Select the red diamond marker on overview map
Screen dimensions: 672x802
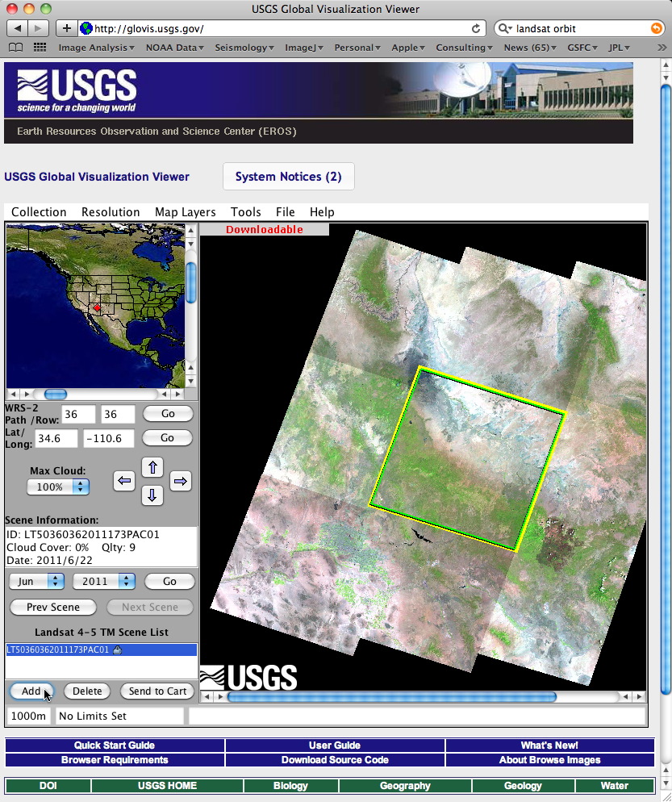coord(96,307)
